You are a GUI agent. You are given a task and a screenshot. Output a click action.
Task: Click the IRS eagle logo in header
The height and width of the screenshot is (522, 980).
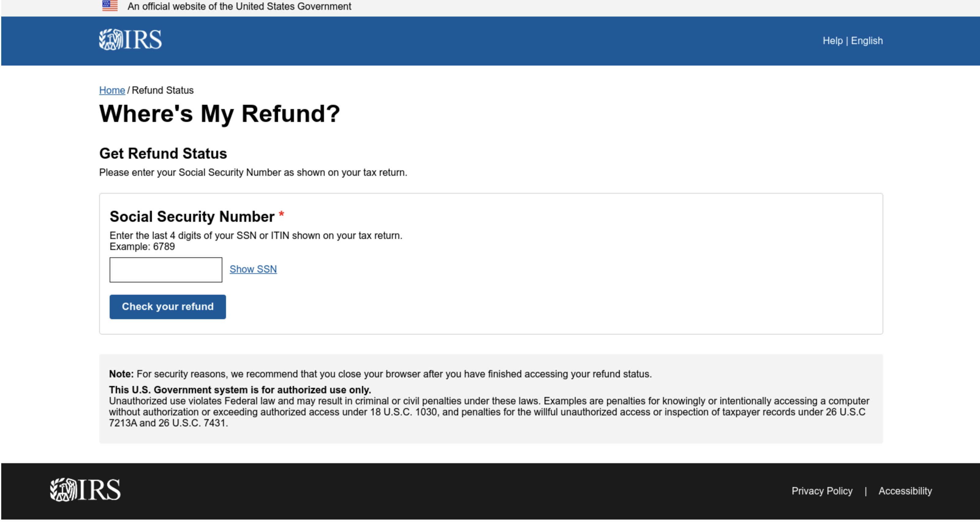tap(111, 41)
